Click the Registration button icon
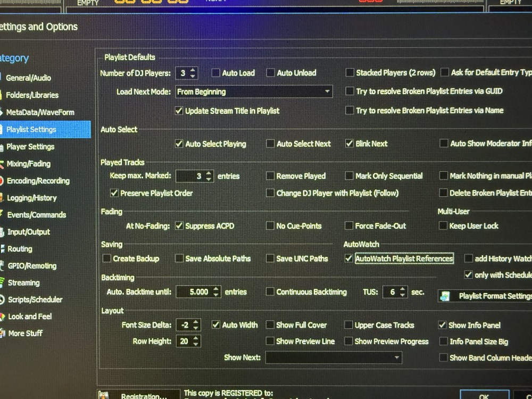 104,396
